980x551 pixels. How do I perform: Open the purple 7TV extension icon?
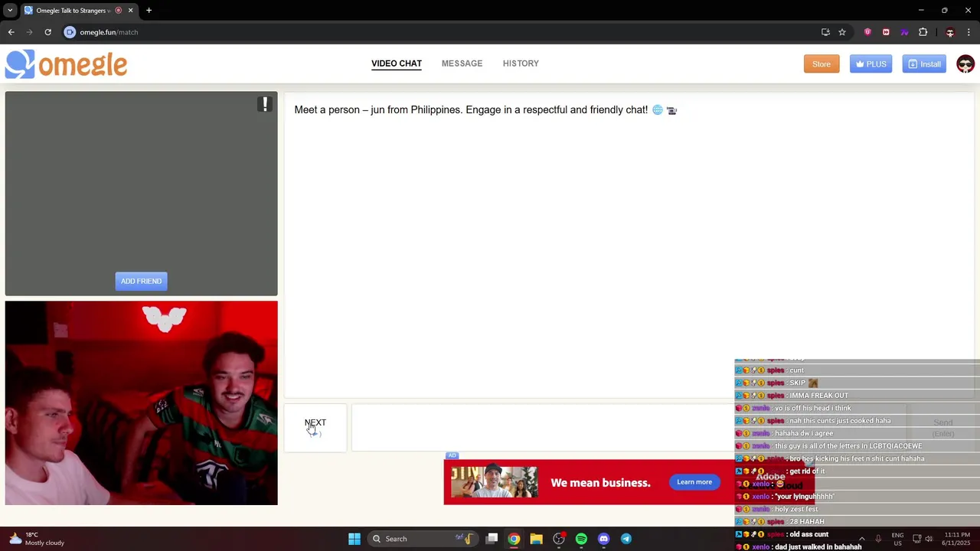click(x=904, y=32)
